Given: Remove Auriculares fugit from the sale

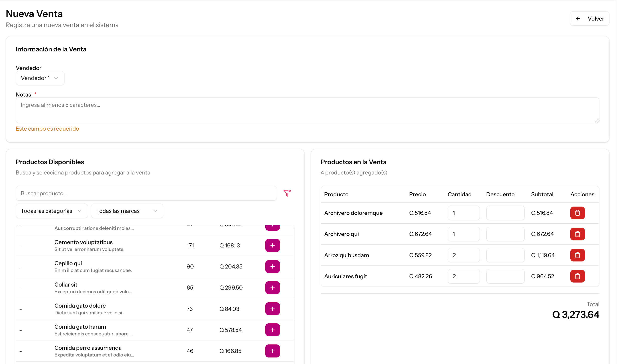Looking at the screenshot, I should [x=577, y=276].
